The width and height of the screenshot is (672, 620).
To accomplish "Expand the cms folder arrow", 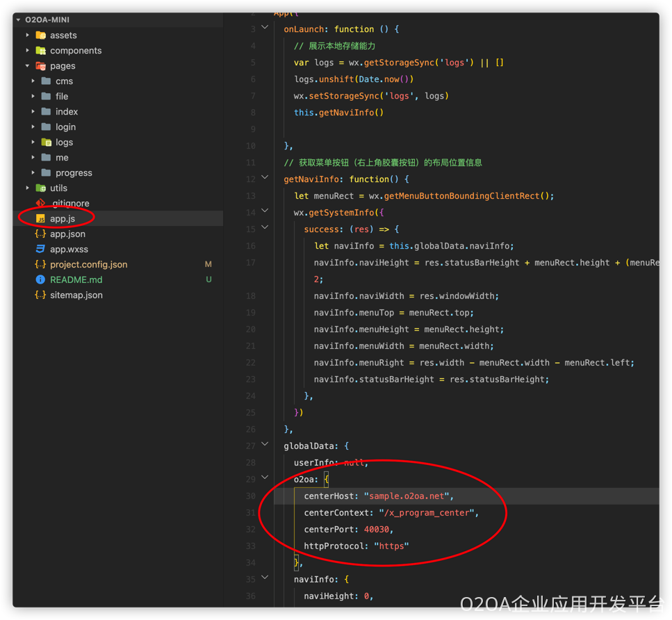I will 33,81.
